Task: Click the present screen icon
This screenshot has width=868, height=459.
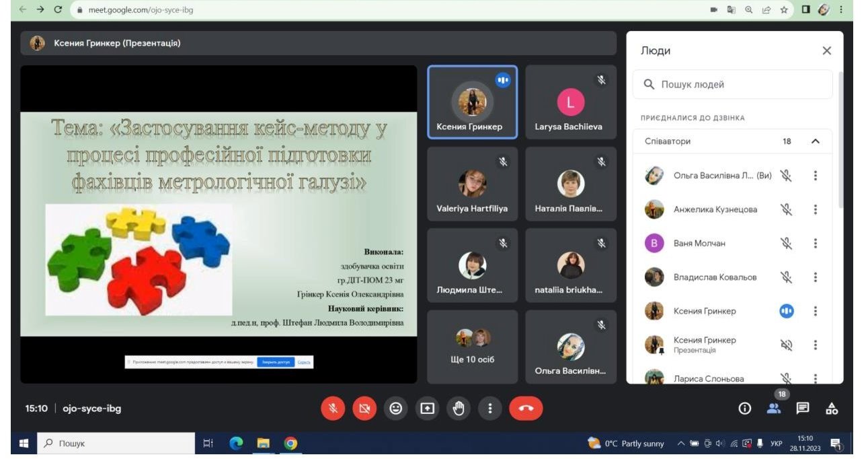Action: (428, 409)
